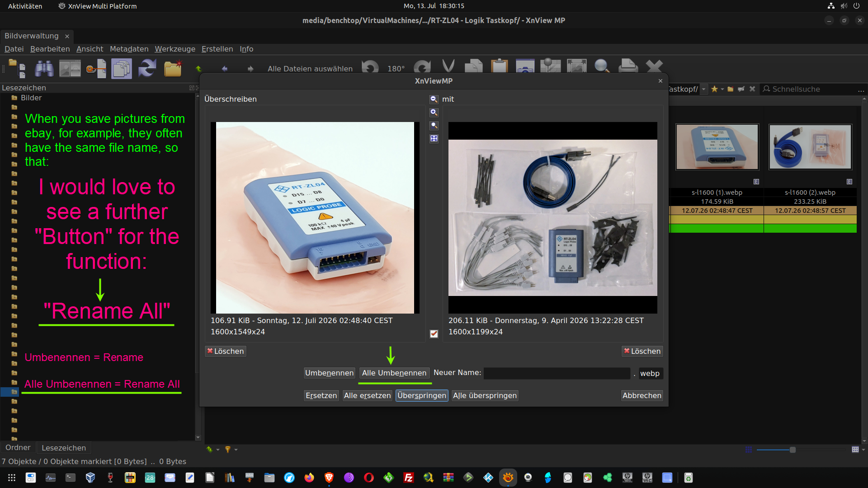The image size is (868, 488).
Task: Open the Werkzeuge menu
Action: pos(175,49)
